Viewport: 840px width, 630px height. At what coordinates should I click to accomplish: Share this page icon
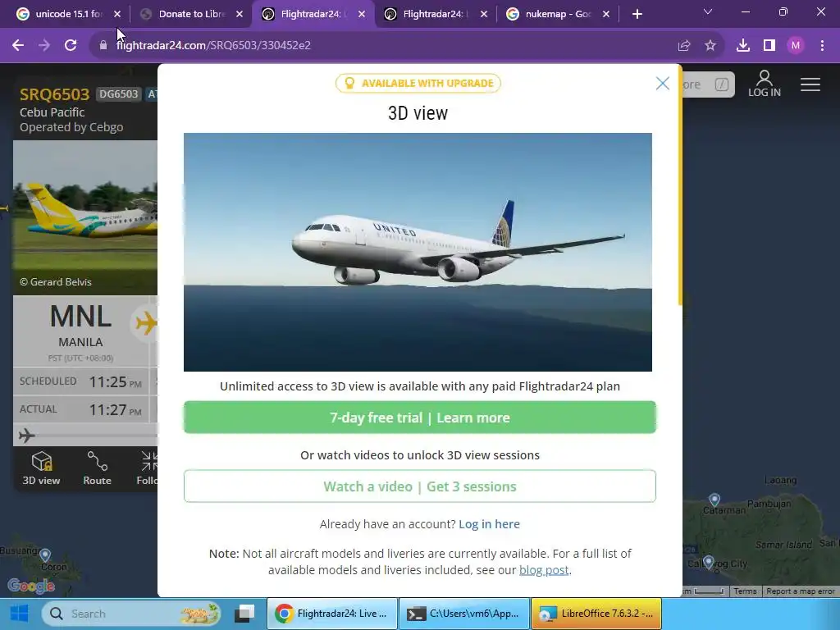(x=684, y=46)
